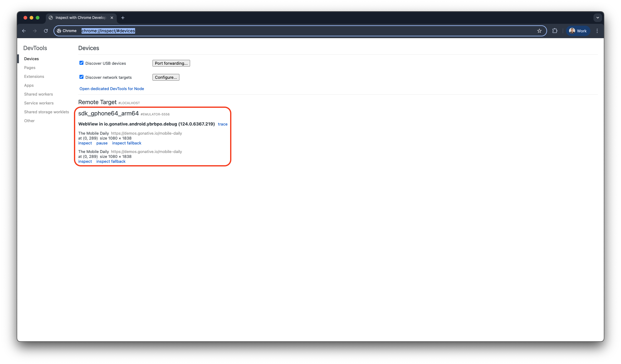Open the Extensions puzzle icon
621x364 pixels.
coord(555,31)
